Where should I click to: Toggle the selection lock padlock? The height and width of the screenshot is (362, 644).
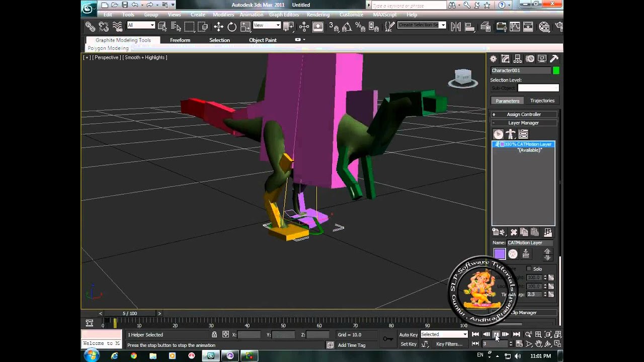click(x=214, y=335)
